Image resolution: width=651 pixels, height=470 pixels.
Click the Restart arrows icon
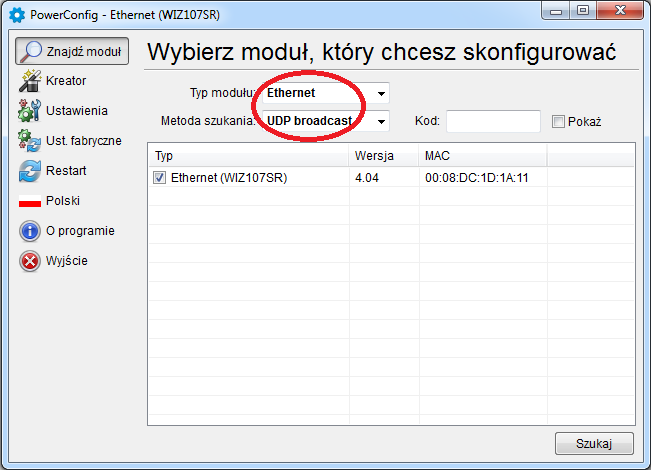click(x=30, y=171)
